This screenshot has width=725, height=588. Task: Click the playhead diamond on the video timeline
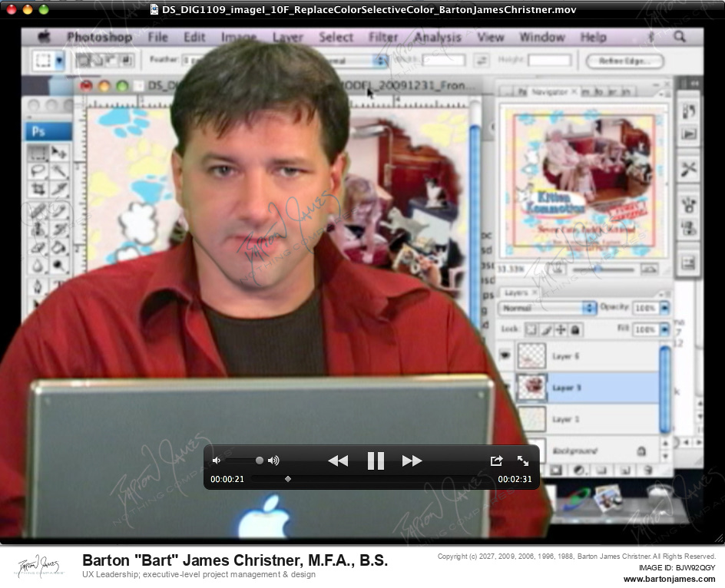pyautogui.click(x=288, y=479)
